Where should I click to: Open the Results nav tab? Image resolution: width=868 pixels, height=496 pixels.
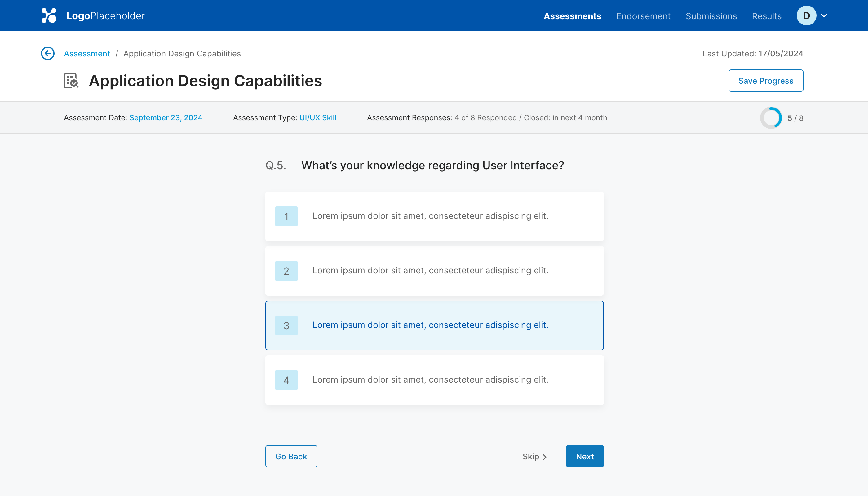pos(767,16)
